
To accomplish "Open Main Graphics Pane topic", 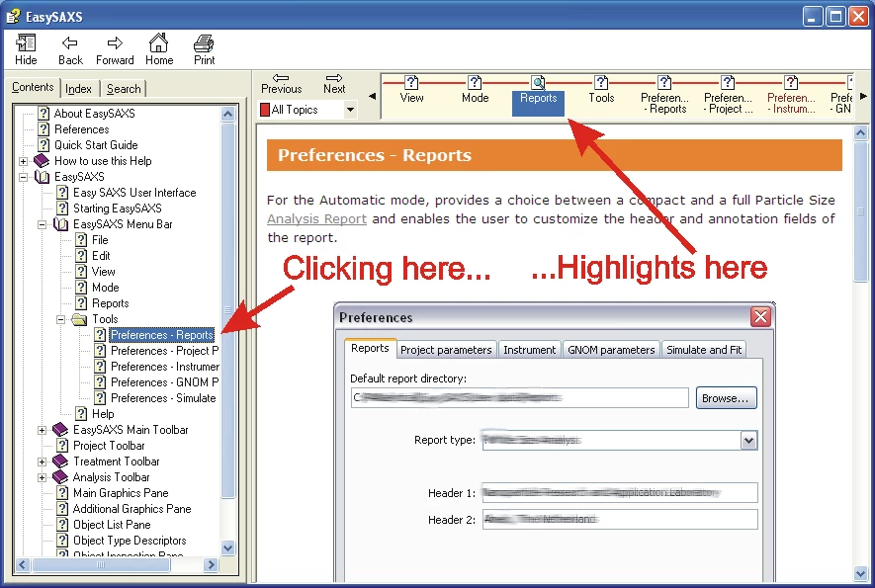I will [x=121, y=493].
